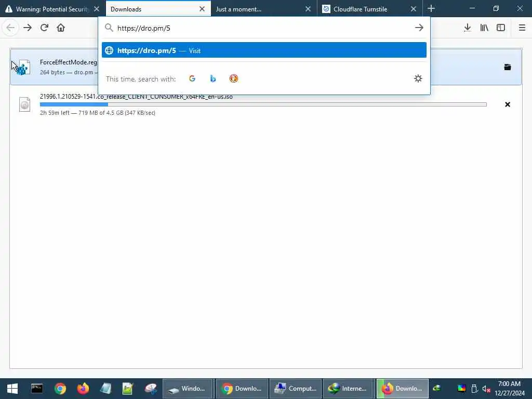
Task: Click the ISO download file name
Action: pos(136,97)
